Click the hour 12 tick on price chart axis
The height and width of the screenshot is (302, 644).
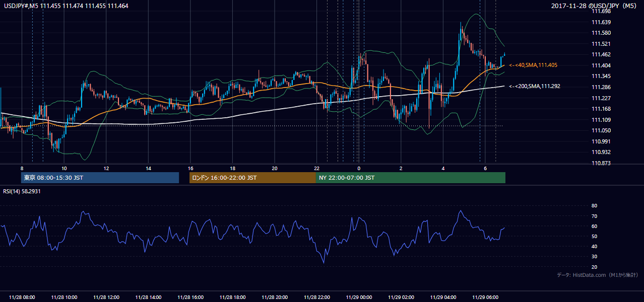click(106, 168)
